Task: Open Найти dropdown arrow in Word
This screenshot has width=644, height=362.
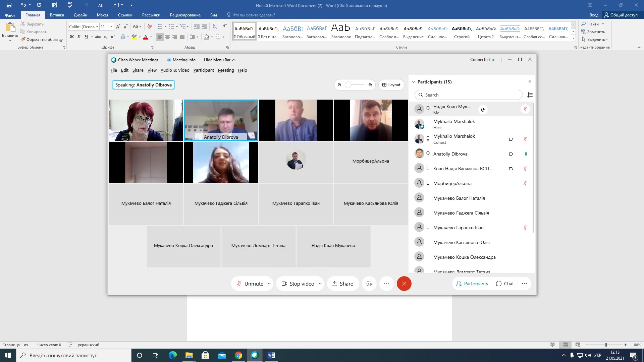Action: [603, 24]
